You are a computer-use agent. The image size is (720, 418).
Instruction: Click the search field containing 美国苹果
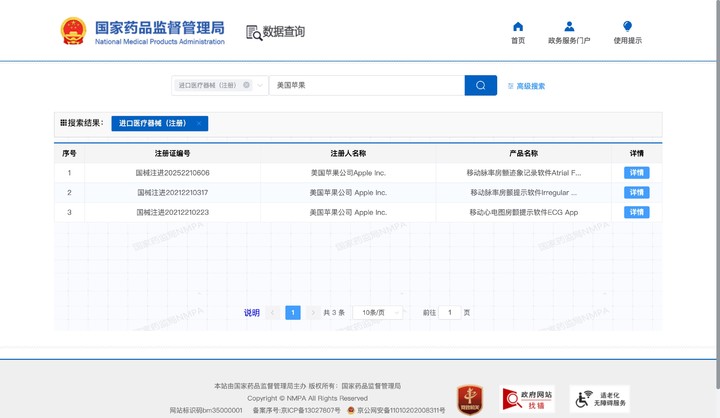click(x=365, y=86)
